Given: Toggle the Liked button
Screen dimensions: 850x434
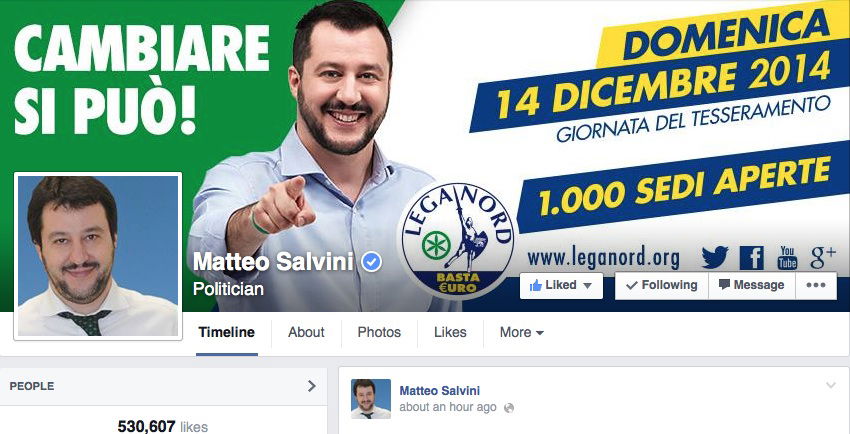Looking at the screenshot, I should click(561, 286).
